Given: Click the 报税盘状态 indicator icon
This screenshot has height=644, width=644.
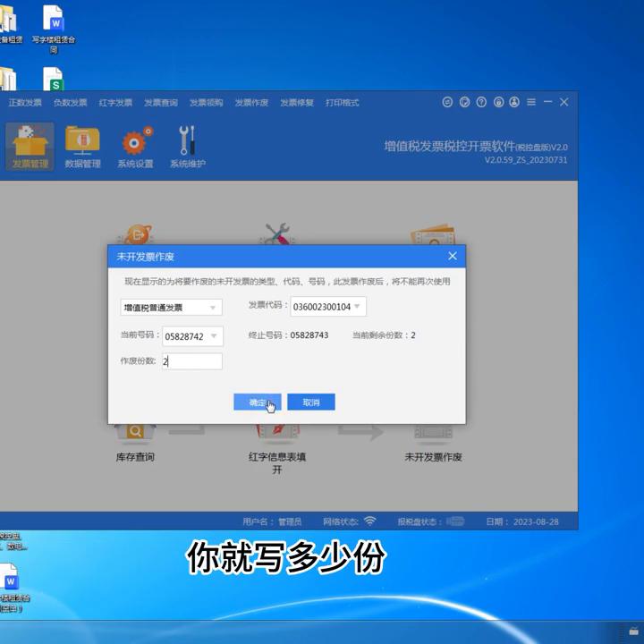Looking at the screenshot, I should click(x=455, y=521).
